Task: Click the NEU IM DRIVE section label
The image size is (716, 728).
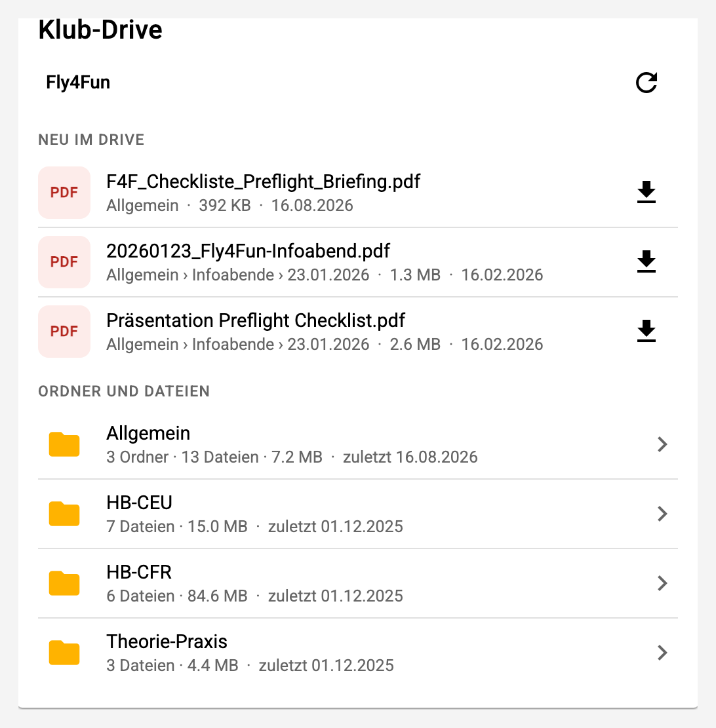Action: pos(91,140)
